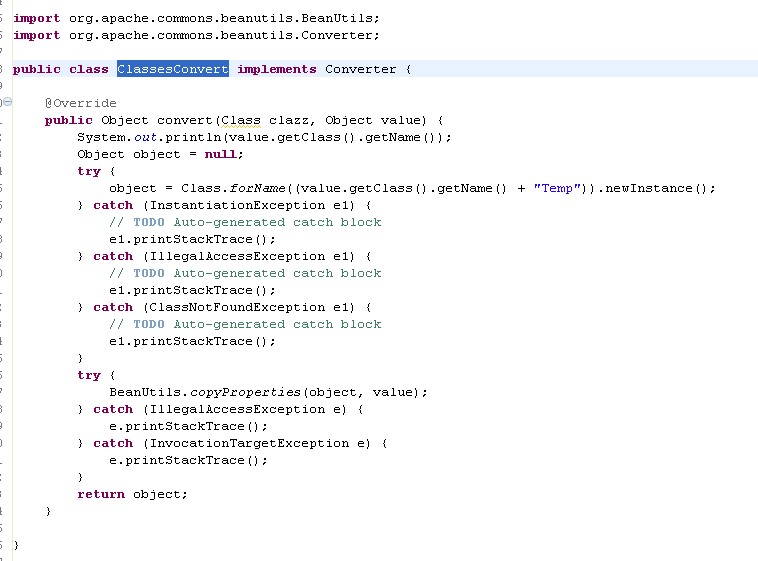Click the copyProperties method call
Image resolution: width=758 pixels, height=561 pixels.
[x=245, y=392]
